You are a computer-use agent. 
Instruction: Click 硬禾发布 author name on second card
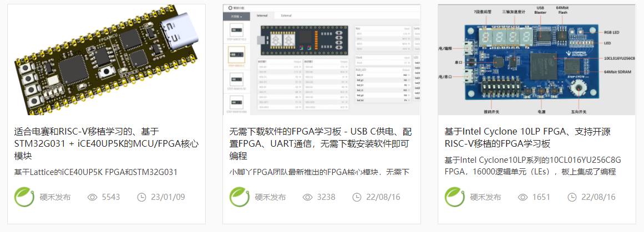click(270, 197)
